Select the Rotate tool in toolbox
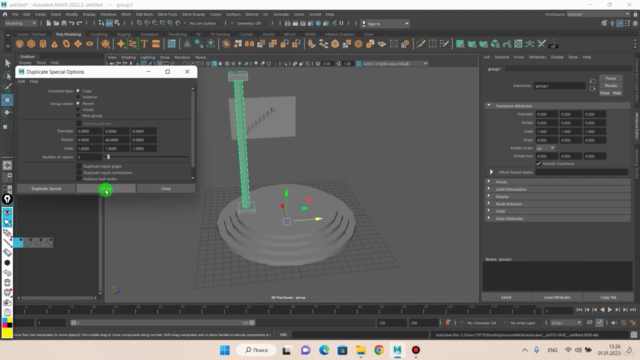Viewport: 640px width, 360px height. click(x=7, y=112)
